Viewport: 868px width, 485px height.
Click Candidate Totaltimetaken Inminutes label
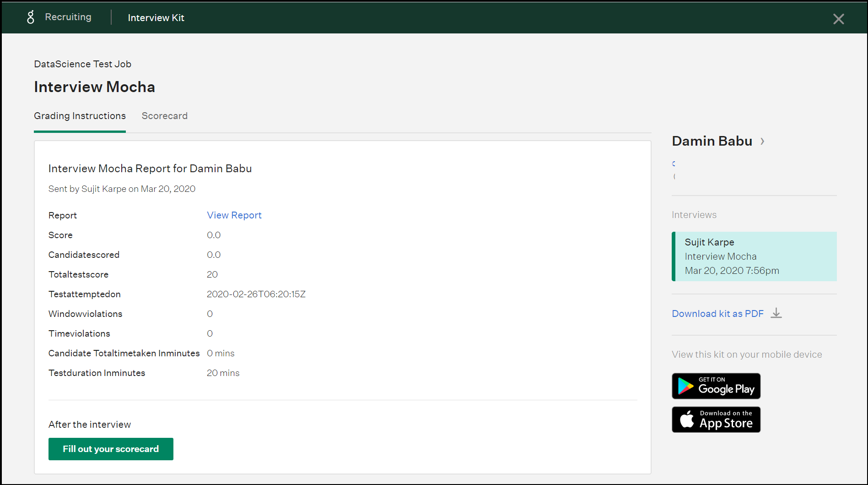click(x=124, y=353)
